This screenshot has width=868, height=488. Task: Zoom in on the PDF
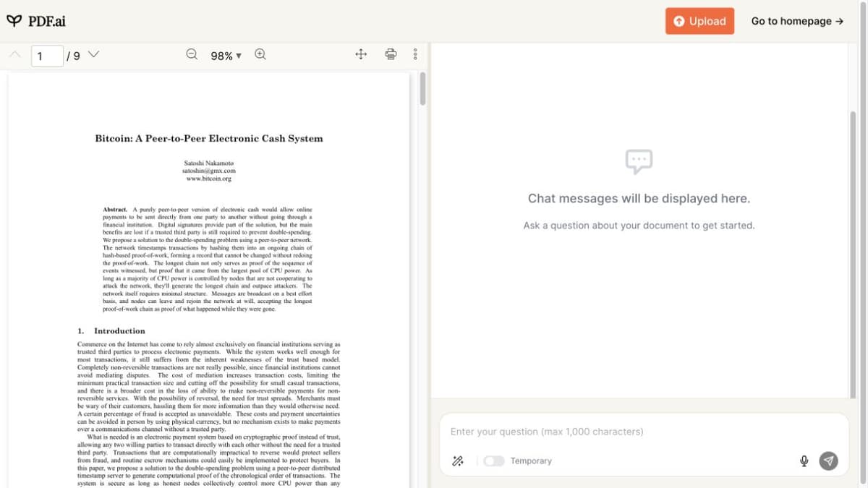point(260,54)
